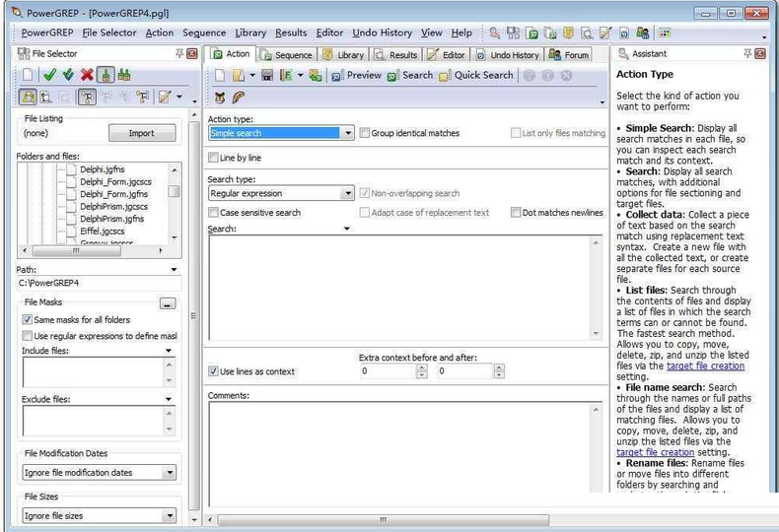Click the new file selection icon
This screenshot has width=779, height=532.
28,75
